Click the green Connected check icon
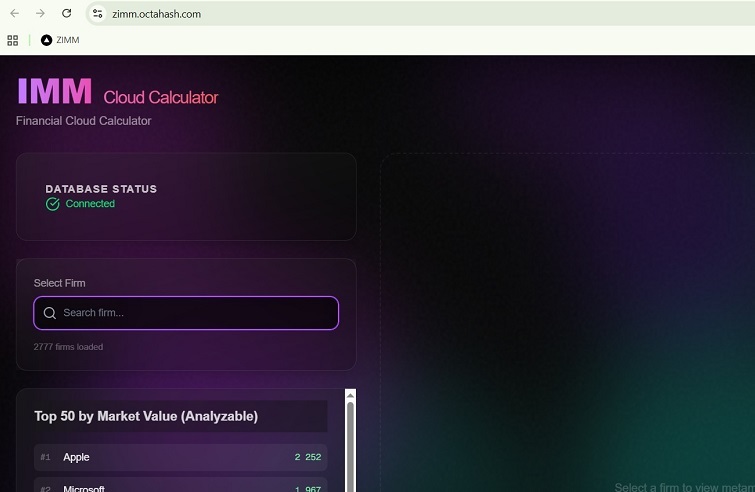The height and width of the screenshot is (492, 755). 52,204
